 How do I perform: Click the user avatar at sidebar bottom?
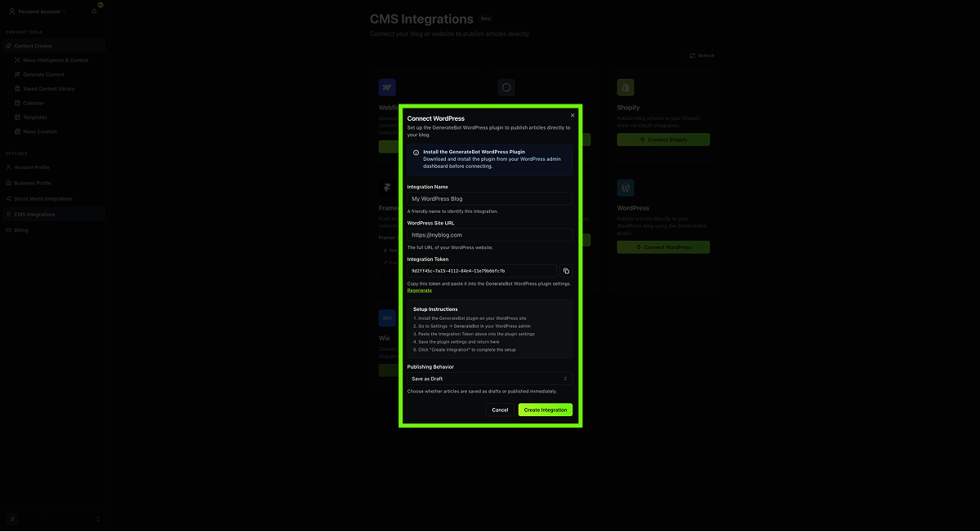[x=12, y=519]
